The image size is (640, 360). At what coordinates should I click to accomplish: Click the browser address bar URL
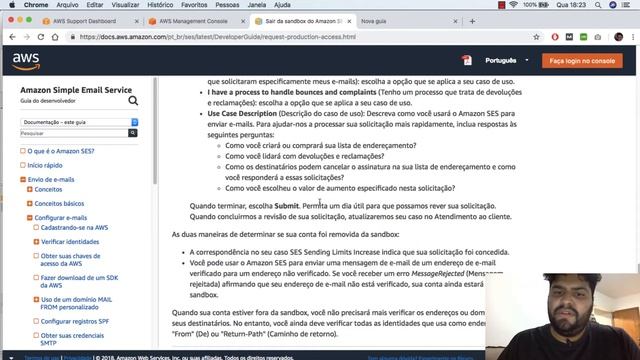218,37
